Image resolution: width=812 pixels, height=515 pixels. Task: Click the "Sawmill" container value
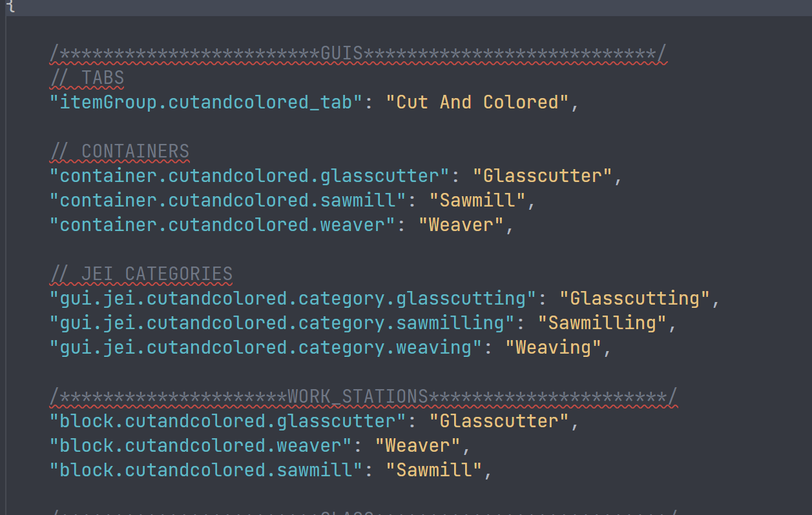477,200
